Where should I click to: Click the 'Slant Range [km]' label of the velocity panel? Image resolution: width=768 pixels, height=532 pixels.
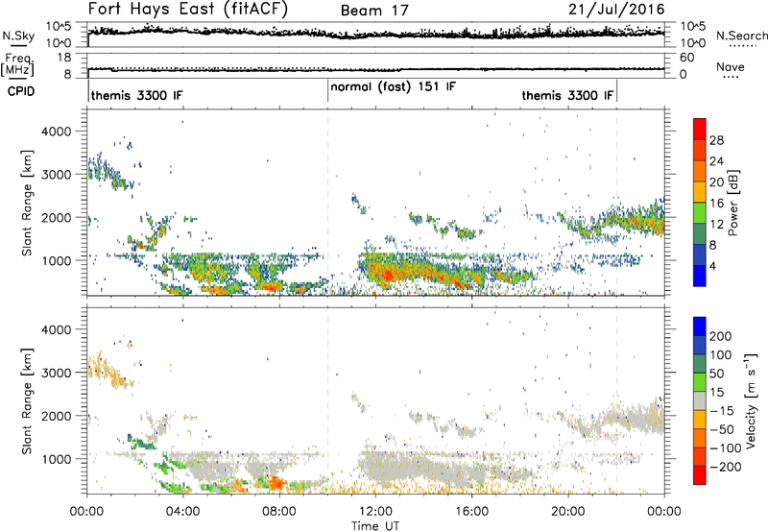(x=27, y=400)
